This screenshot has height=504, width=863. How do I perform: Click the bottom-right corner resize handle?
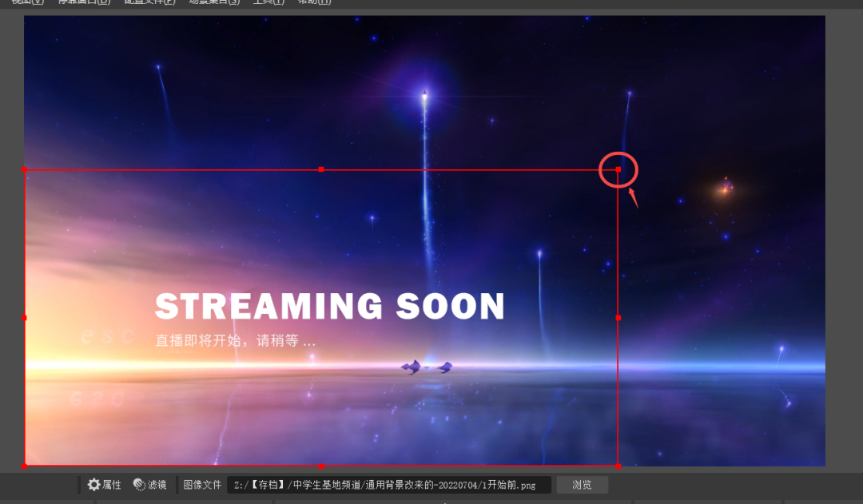click(618, 466)
